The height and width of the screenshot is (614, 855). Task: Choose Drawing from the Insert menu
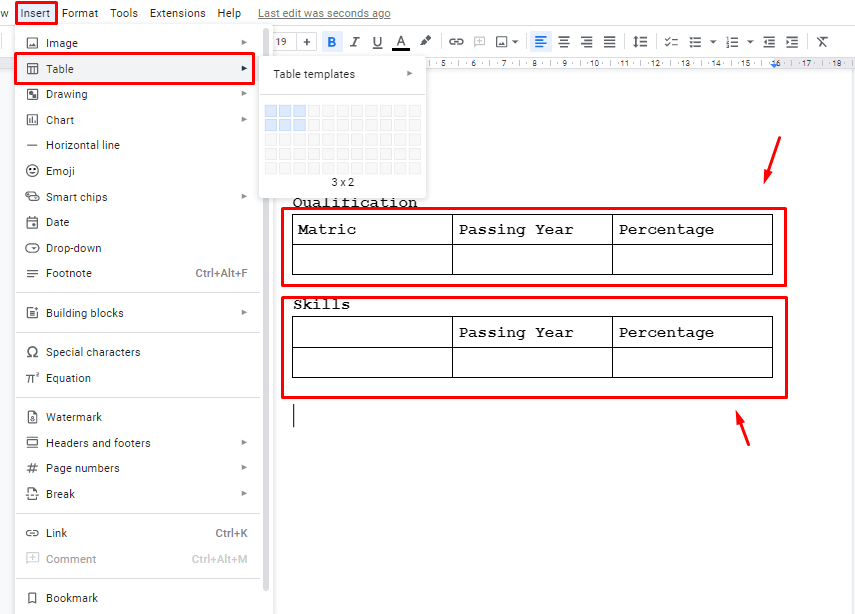(x=137, y=94)
